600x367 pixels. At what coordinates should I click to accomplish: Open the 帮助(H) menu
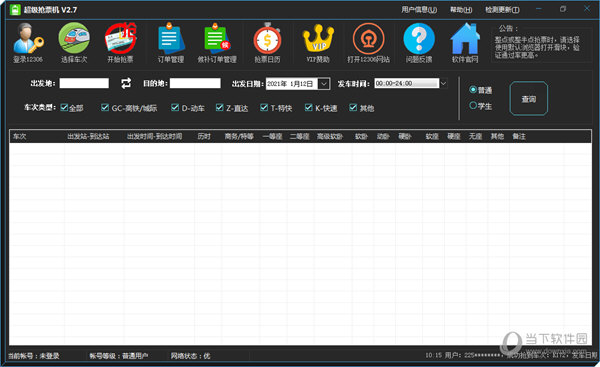point(461,10)
